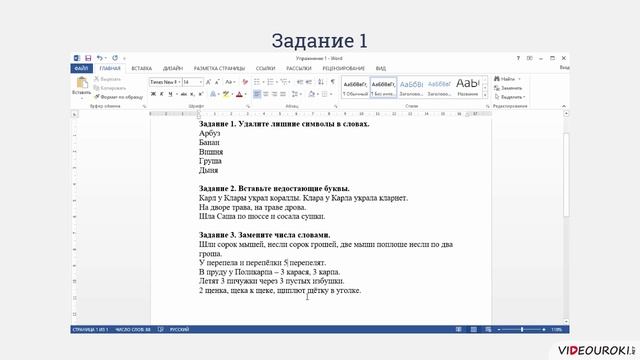Open the font name dropdown

click(179, 82)
